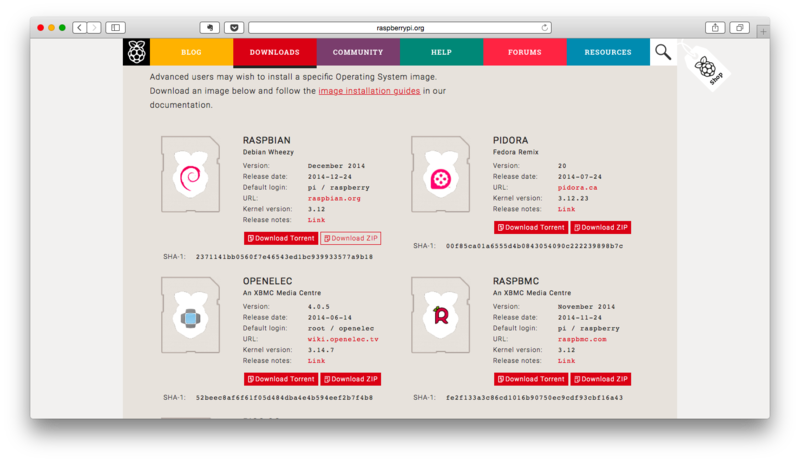Open Raspbian release notes Link
This screenshot has height=462, width=800.
(x=316, y=220)
